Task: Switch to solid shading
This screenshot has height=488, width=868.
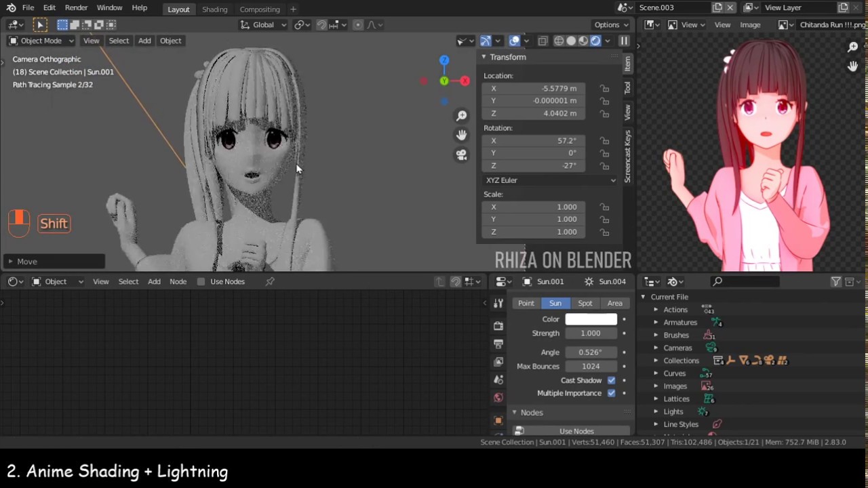Action: tap(571, 41)
